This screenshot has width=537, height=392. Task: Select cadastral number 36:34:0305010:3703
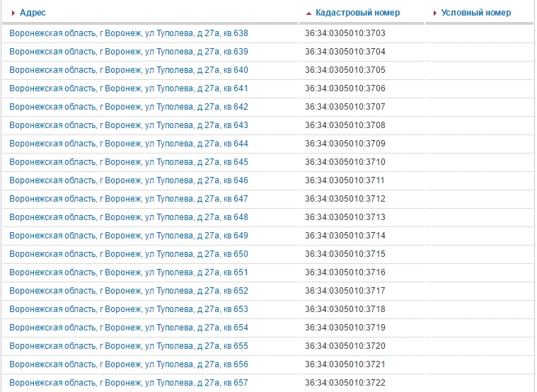(x=345, y=33)
